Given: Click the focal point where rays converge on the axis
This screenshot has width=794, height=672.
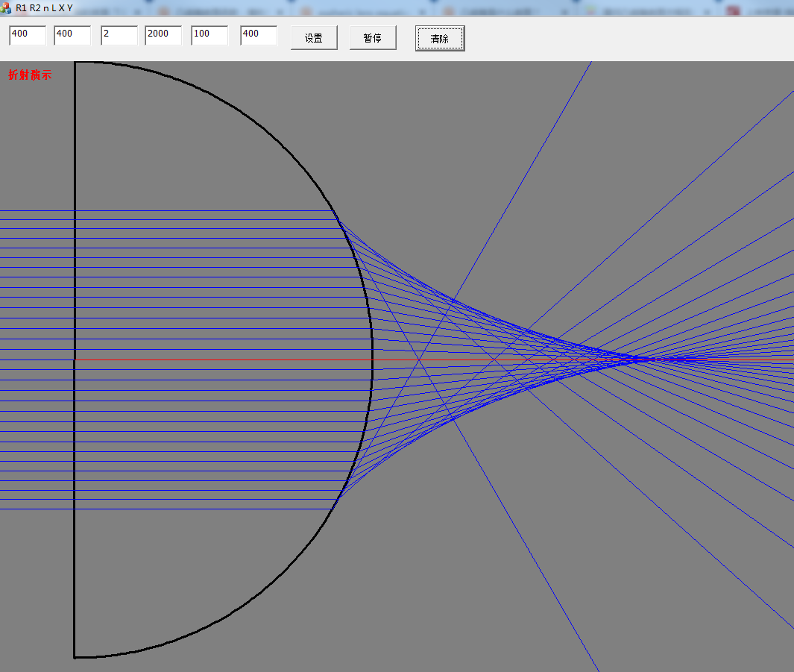Looking at the screenshot, I should click(640, 359).
